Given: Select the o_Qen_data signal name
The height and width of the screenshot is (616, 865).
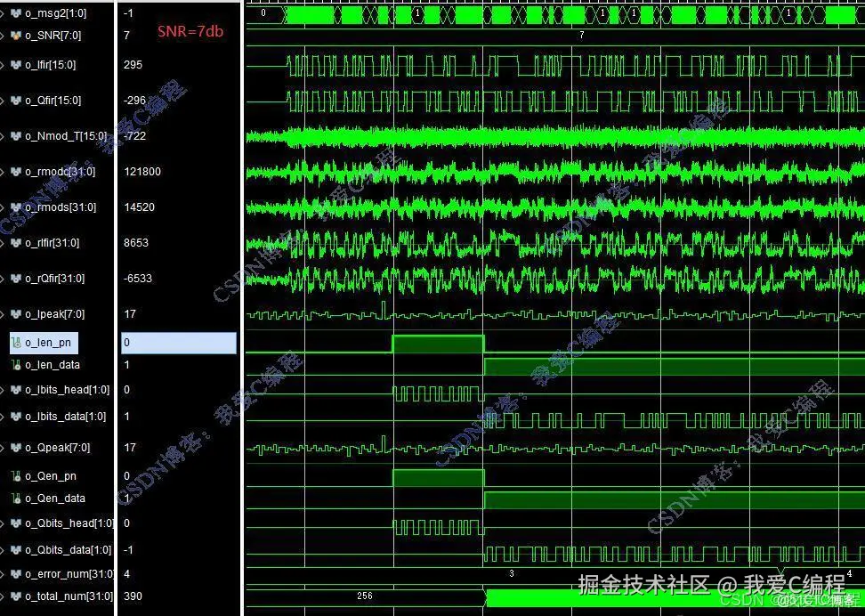Looking at the screenshot, I should click(x=55, y=498).
